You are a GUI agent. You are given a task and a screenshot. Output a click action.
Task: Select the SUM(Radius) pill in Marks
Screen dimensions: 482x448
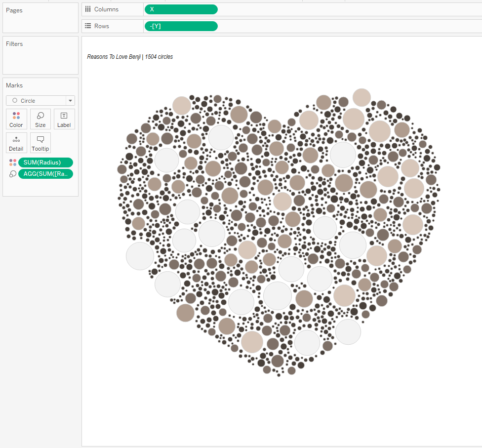(x=45, y=163)
